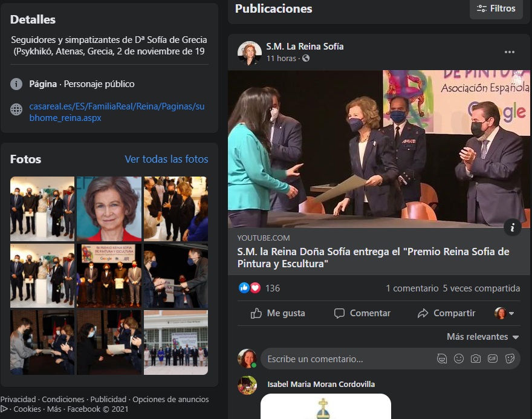
Task: Open the emoji picker in comment box
Action: coord(459,359)
